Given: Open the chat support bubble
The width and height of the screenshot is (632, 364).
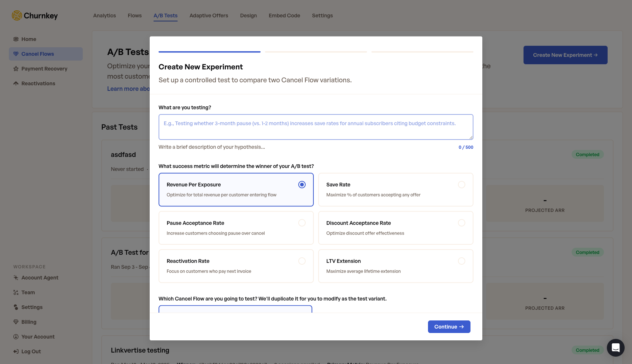Looking at the screenshot, I should coord(616,348).
